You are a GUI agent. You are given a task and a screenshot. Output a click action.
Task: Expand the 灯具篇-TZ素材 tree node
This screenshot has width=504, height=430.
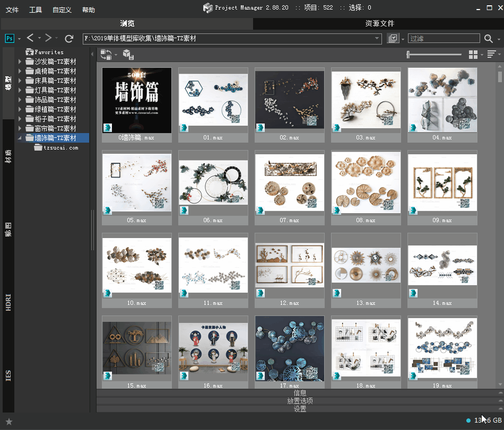[x=20, y=90]
